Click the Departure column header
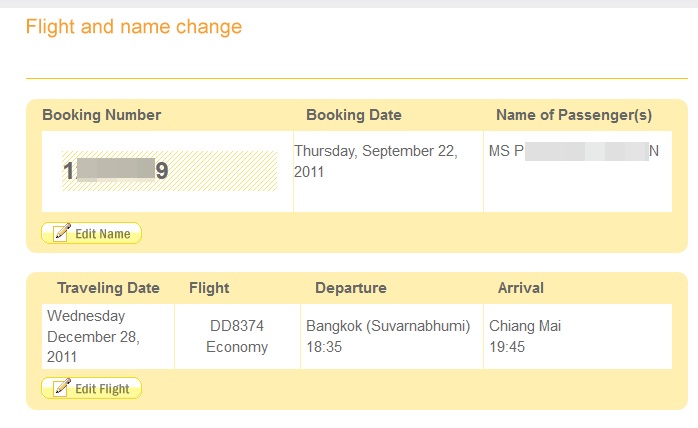 (351, 288)
